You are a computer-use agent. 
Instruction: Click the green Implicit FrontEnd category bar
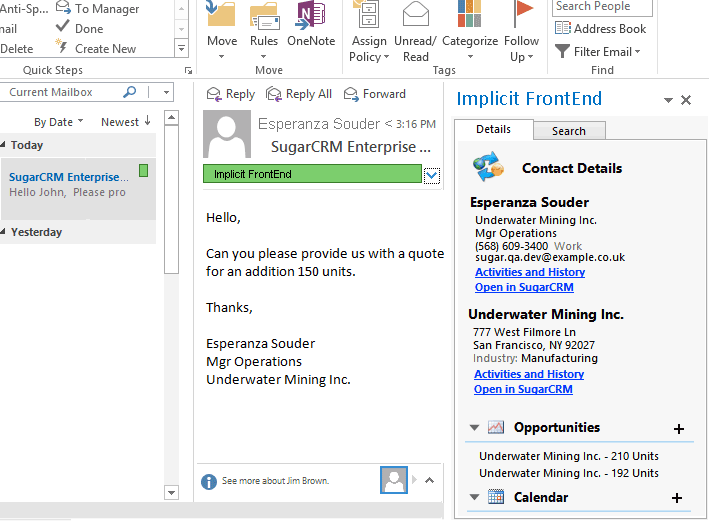point(312,174)
